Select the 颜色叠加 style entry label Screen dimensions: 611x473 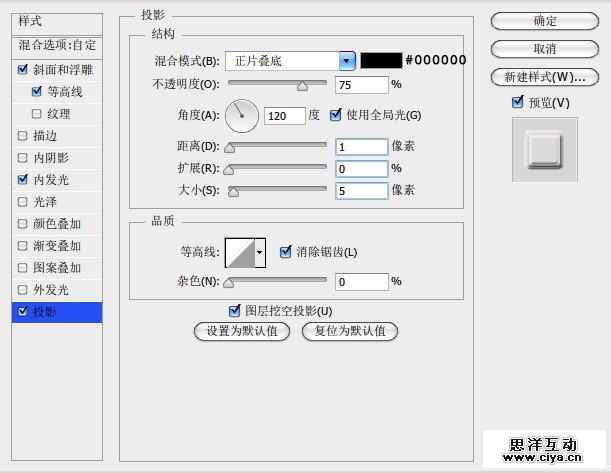coord(57,224)
